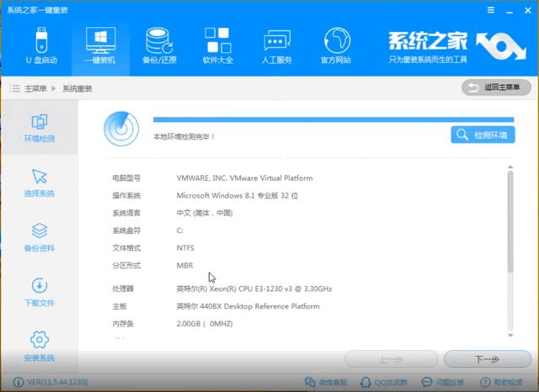Click the 返回主菜单 return button
Viewport: 539px width, 392px height.
(x=496, y=87)
